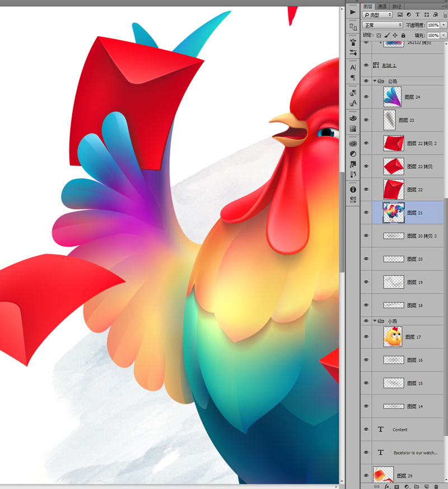Select the Excelsior is our watch... text layer
This screenshot has width=448, height=489.
point(408,453)
